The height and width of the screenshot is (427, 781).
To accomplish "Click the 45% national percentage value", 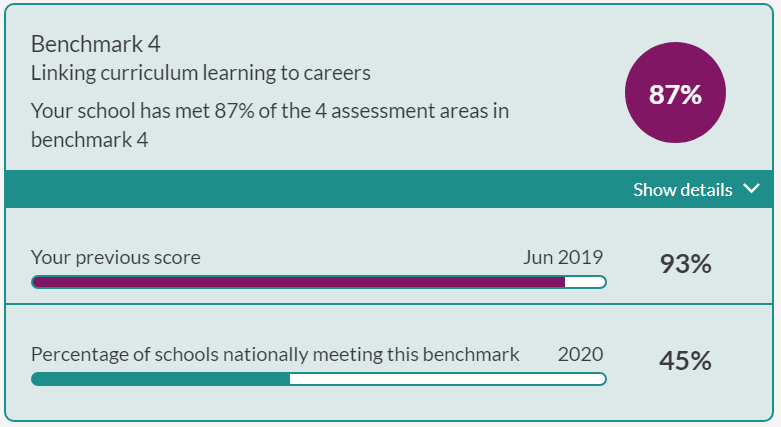I will coord(685,361).
